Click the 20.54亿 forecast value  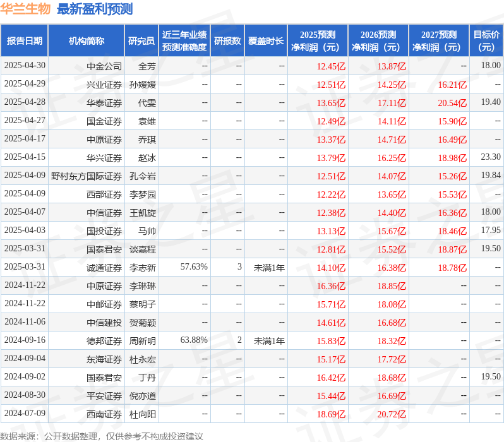pyautogui.click(x=453, y=103)
